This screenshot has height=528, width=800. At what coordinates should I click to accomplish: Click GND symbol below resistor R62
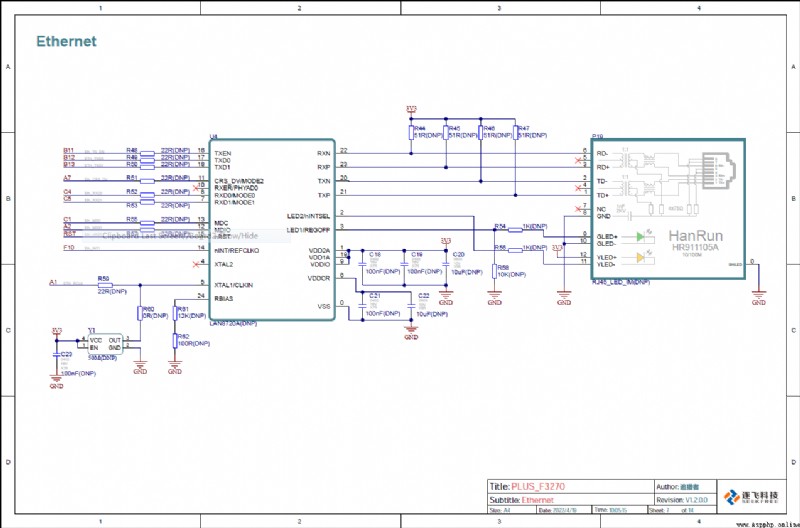click(x=174, y=367)
